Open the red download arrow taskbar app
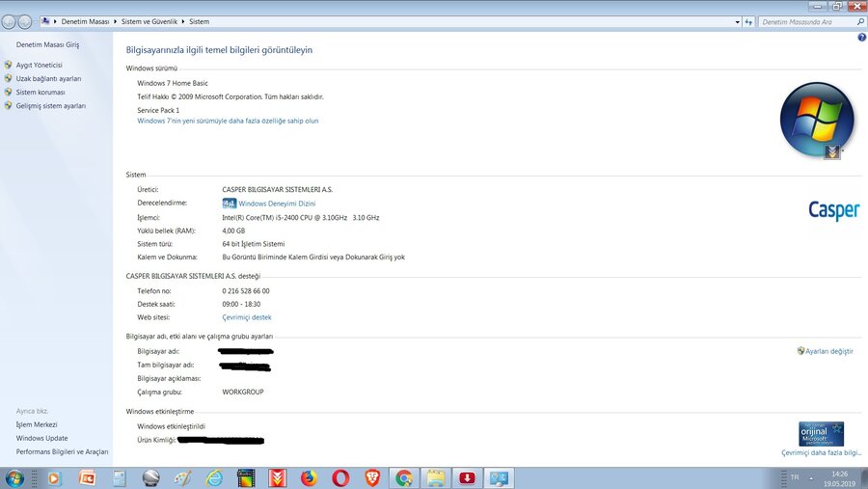 pos(467,478)
